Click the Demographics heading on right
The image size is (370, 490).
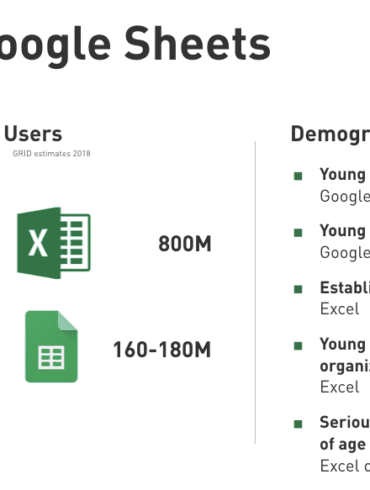coord(330,134)
